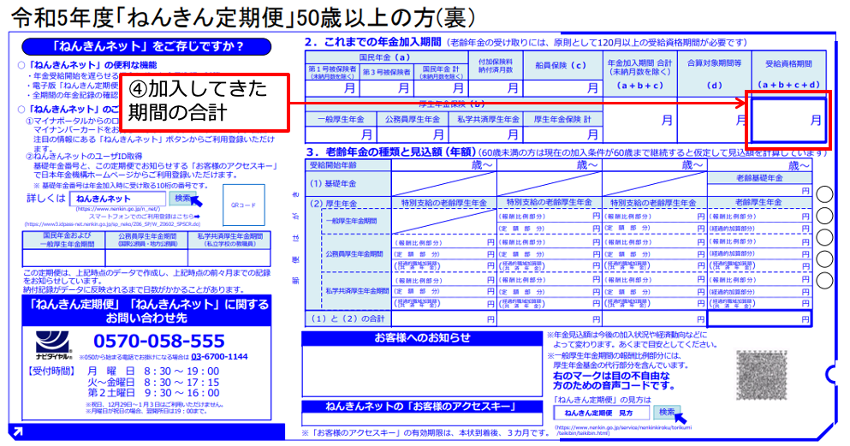This screenshot has height=446, width=850.
Task: Click the ねんきん定期便 見方 keyword box
Action: click(601, 413)
